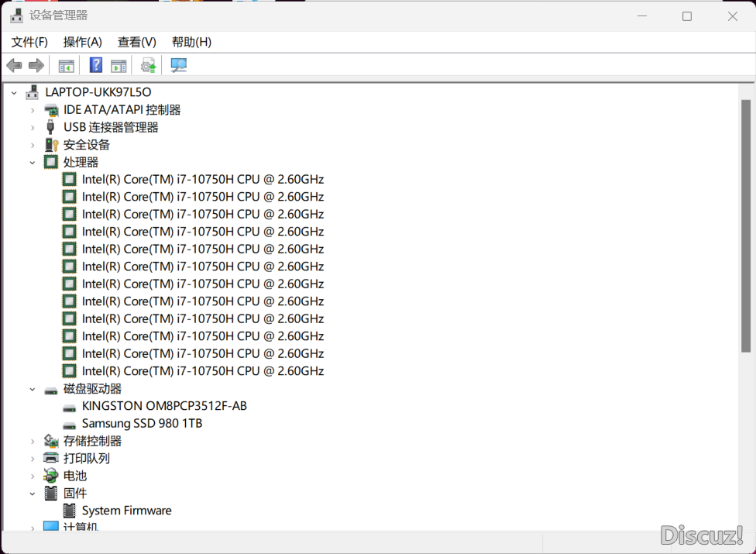
Task: Select the 存储控制器 category label
Action: click(x=93, y=441)
